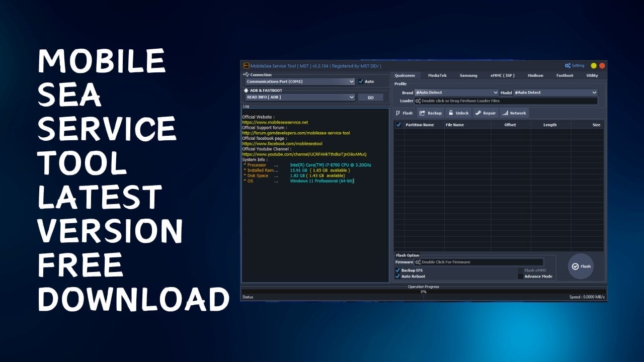
Task: Enable Advance Mode
Action: click(x=522, y=276)
